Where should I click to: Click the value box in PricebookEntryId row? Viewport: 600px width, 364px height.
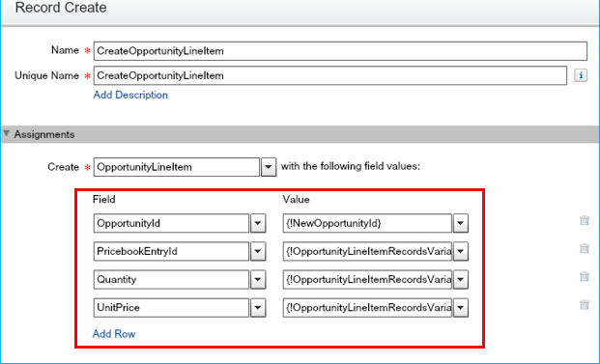[367, 251]
